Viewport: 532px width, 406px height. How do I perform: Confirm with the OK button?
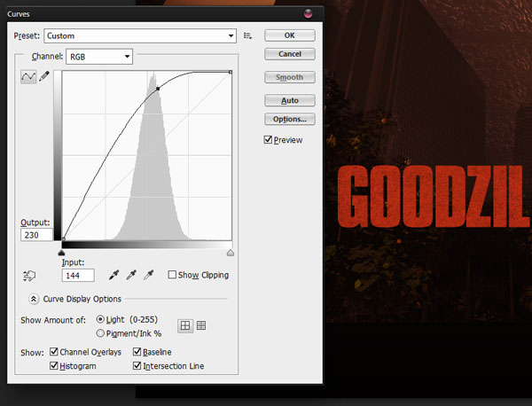click(x=290, y=35)
